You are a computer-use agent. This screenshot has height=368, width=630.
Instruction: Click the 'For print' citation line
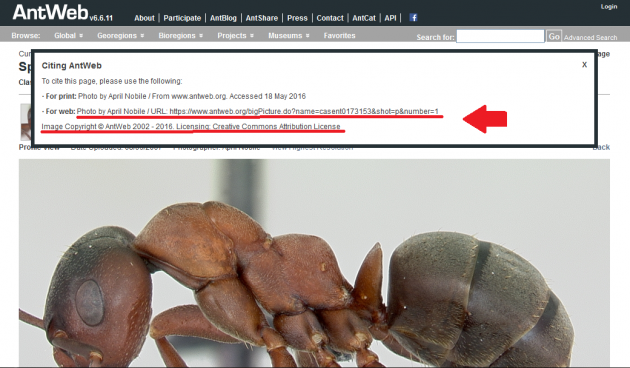(174, 96)
